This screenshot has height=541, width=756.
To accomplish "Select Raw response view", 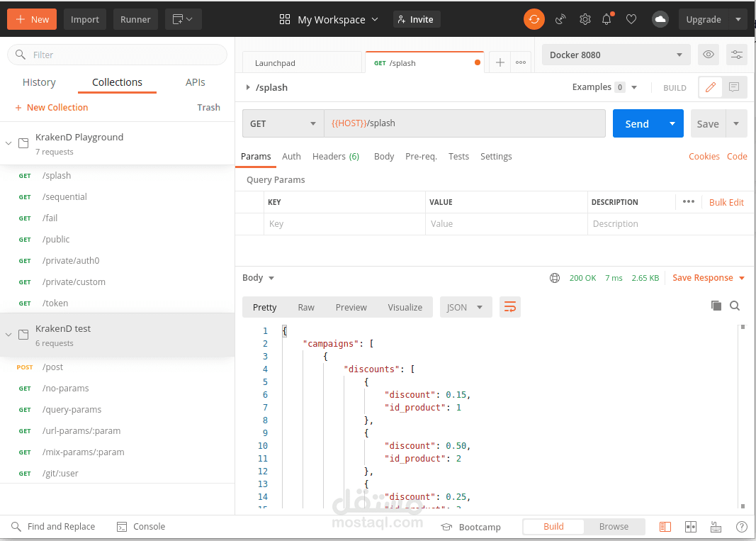I will (x=306, y=308).
